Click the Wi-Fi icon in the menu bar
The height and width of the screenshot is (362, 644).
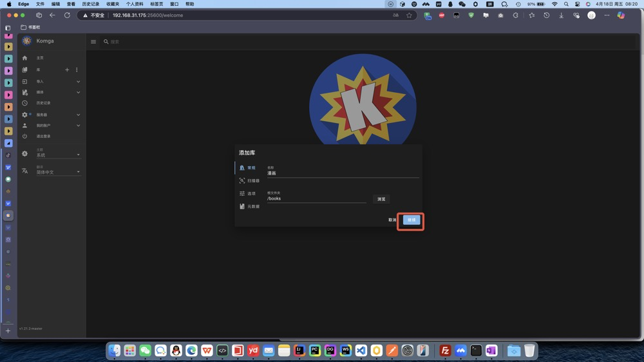pos(554,4)
